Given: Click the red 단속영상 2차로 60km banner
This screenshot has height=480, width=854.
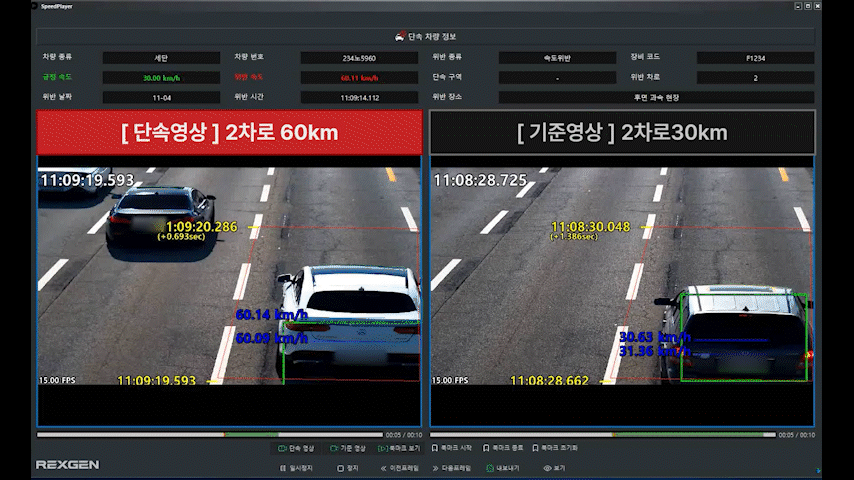Looking at the screenshot, I should coord(229,132).
